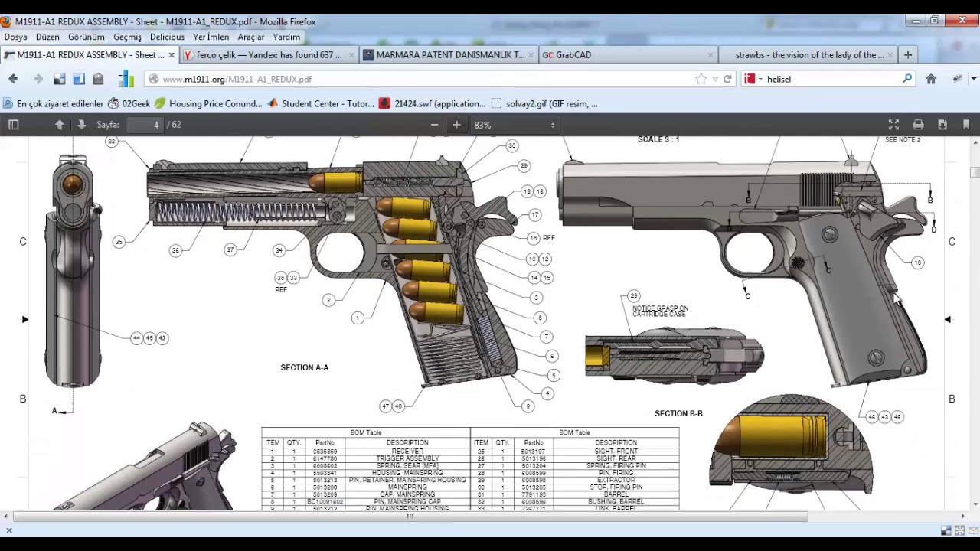Open the Delicious menu
980x551 pixels.
(x=167, y=37)
